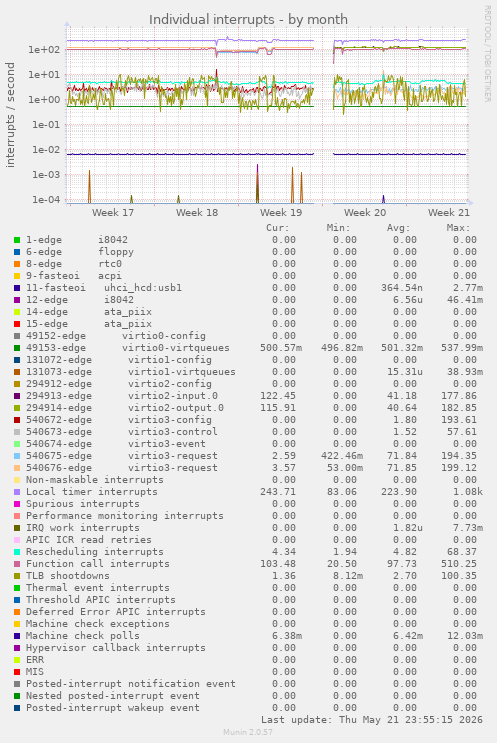Click the navy Machine check polls swatch
This screenshot has height=743, width=497.
click(17, 636)
